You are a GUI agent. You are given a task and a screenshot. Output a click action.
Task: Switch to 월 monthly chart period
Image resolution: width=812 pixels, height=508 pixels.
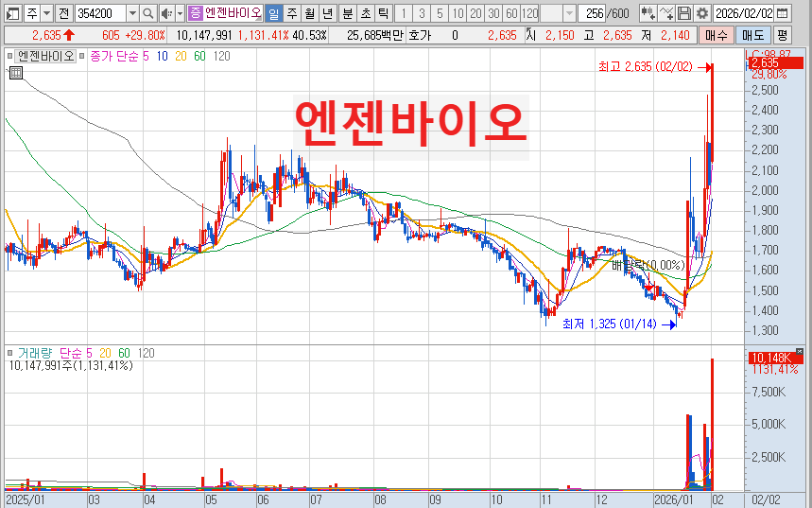pos(310,13)
